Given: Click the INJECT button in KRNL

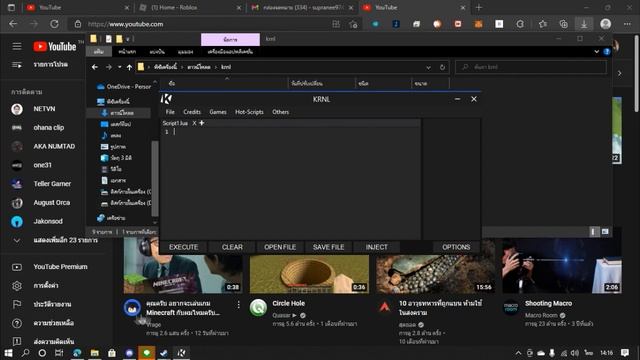Looking at the screenshot, I should tap(377, 247).
